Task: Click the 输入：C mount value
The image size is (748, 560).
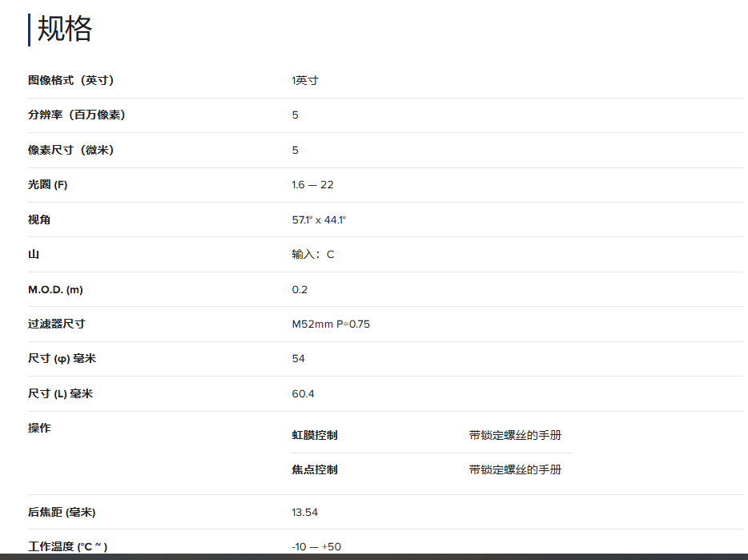Action: [x=312, y=255]
